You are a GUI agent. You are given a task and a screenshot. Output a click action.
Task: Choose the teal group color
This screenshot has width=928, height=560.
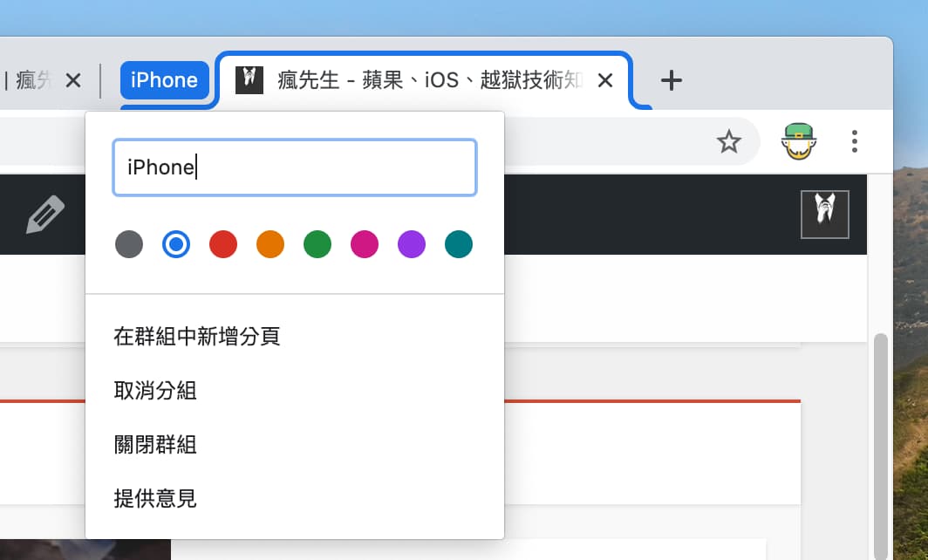tap(459, 244)
